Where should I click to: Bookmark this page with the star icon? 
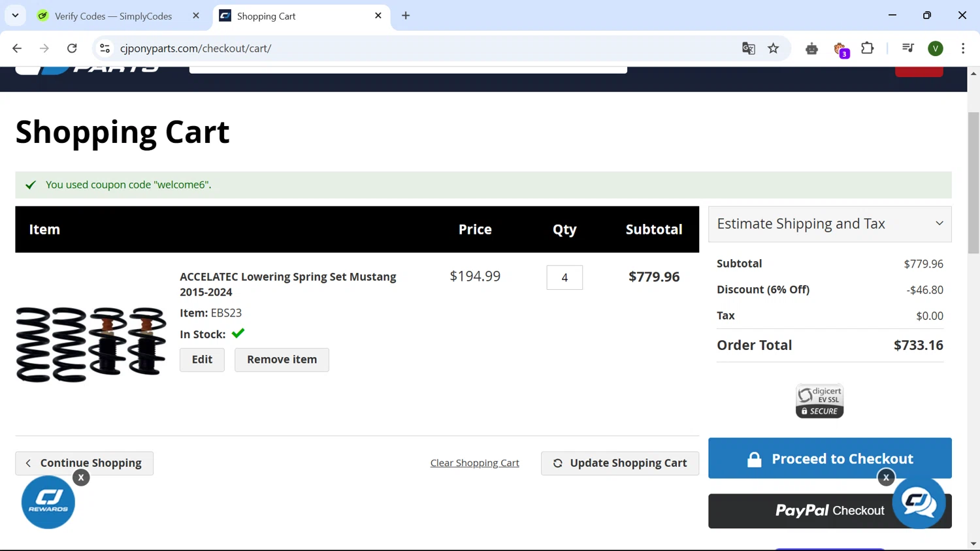pos(774,48)
